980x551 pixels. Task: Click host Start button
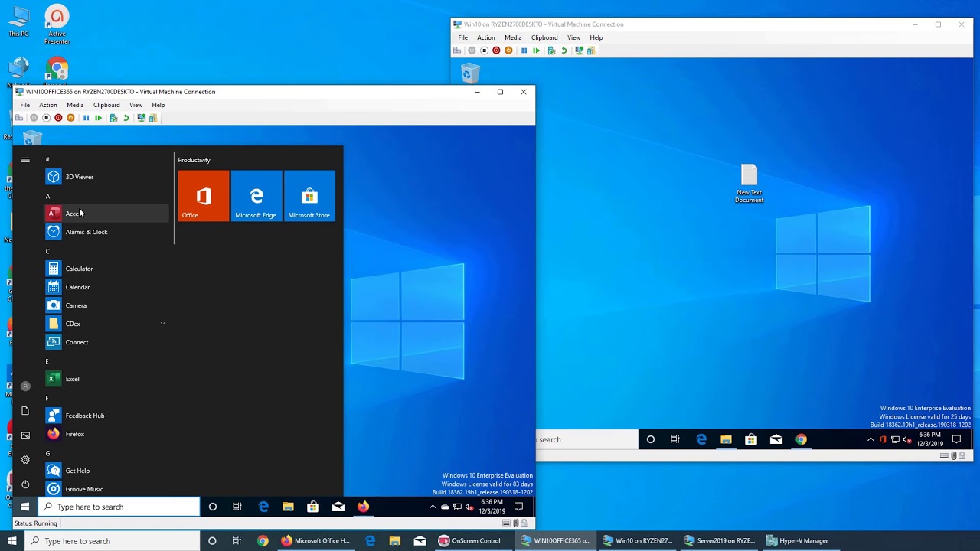point(12,541)
